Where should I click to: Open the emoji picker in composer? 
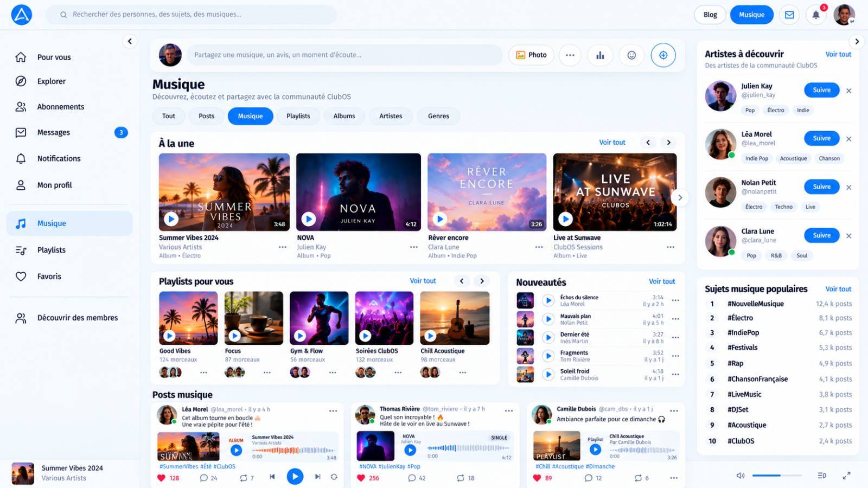[631, 55]
